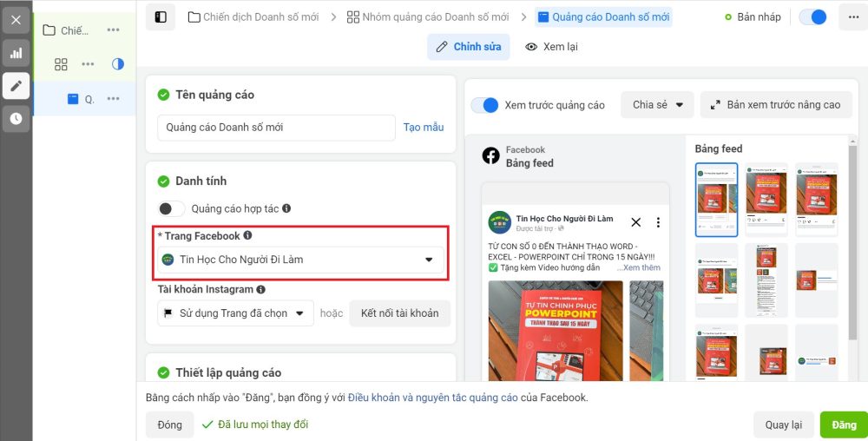Screen dimensions: 868x441
Task: Close the editor with the X icon
Action: [16, 20]
